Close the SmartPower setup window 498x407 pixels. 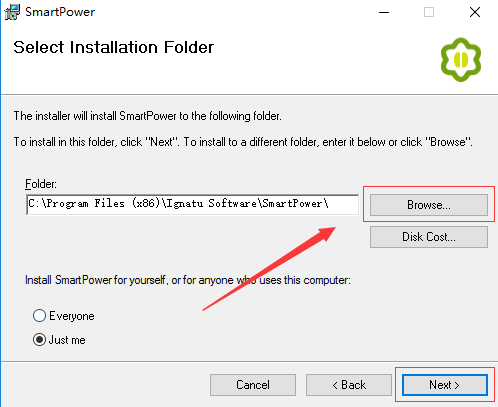475,12
